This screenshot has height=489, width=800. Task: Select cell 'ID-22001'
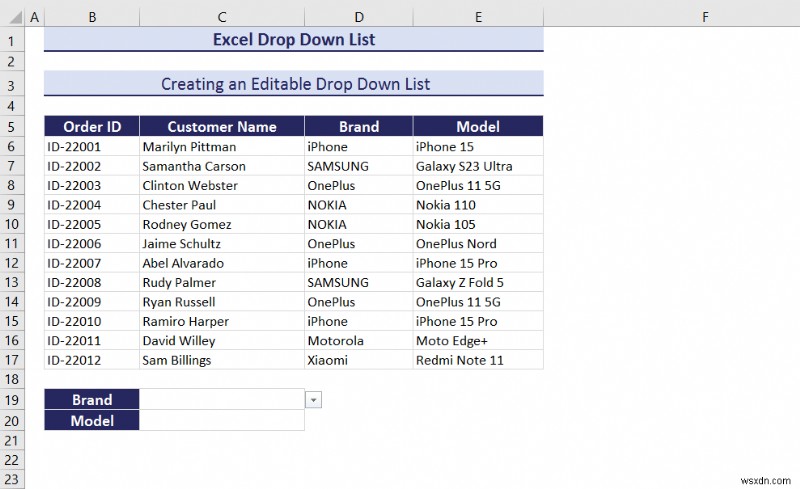tap(92, 146)
